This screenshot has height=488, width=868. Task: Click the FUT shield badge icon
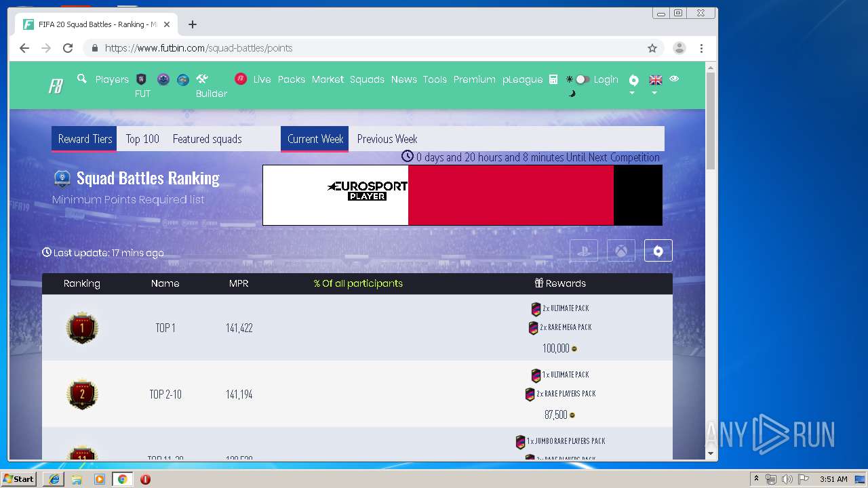[142, 79]
